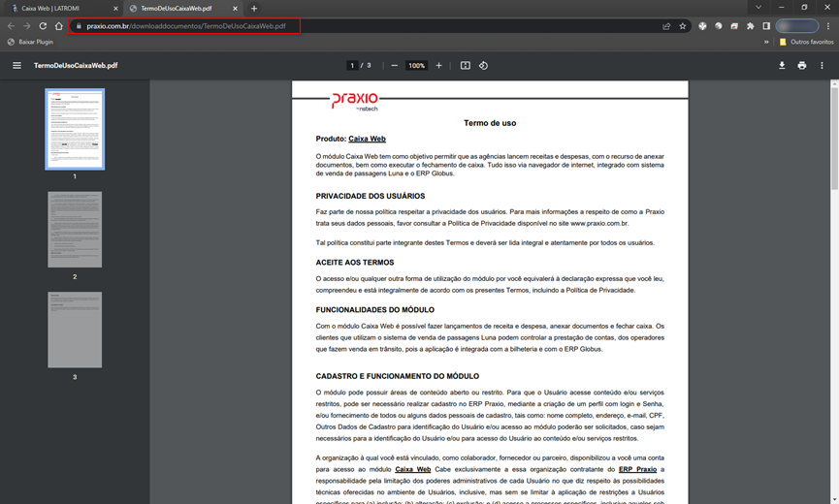The width and height of the screenshot is (839, 504).
Task: Download the PDF file
Action: pos(782,65)
